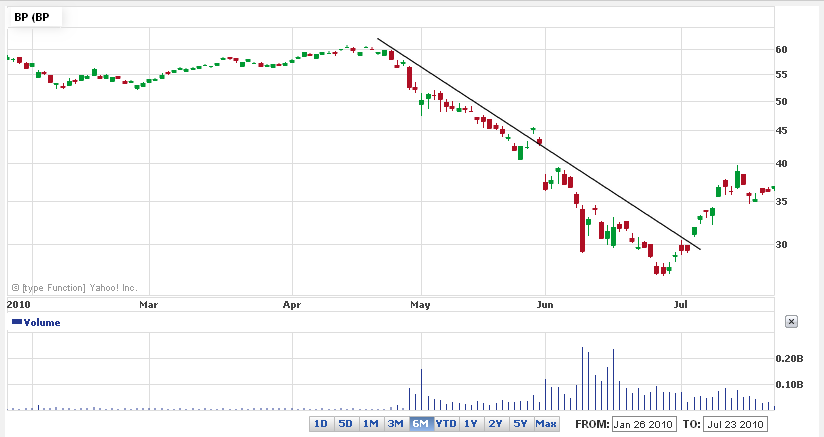Click the 0.20B volume axis label

(x=789, y=359)
